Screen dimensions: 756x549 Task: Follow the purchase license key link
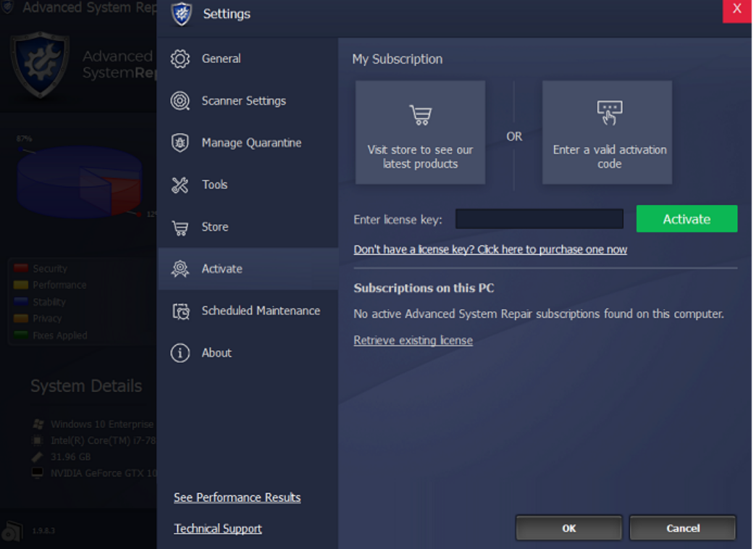click(x=490, y=250)
